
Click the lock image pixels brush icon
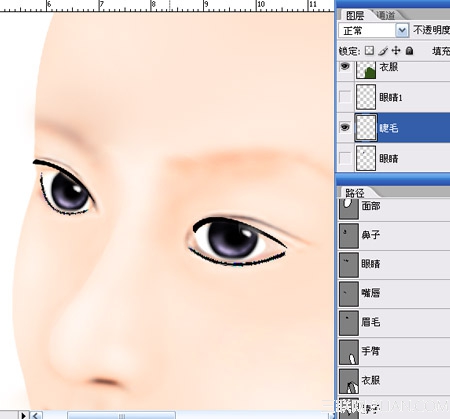click(x=383, y=51)
